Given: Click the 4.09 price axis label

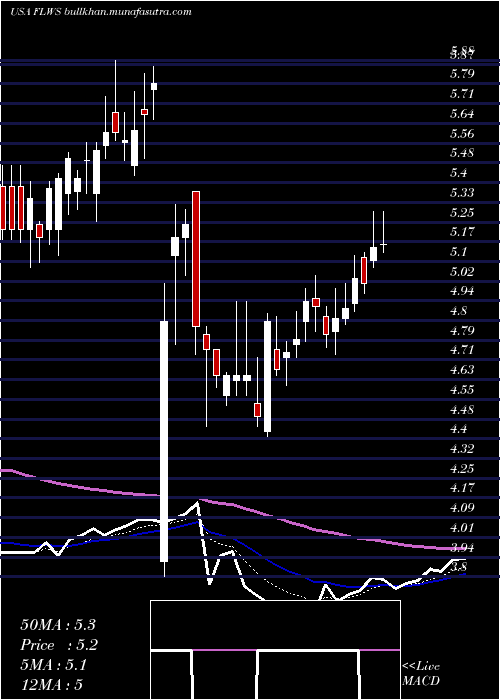Looking at the screenshot, I should [x=462, y=508].
